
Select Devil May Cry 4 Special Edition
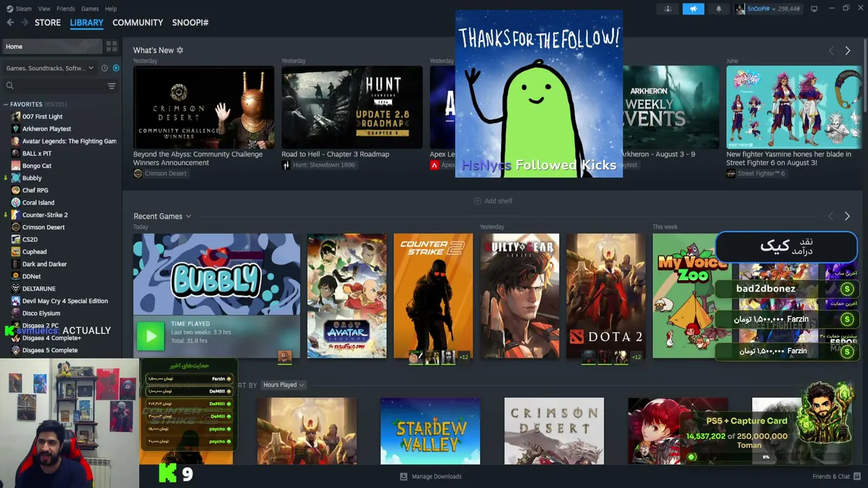pos(65,301)
